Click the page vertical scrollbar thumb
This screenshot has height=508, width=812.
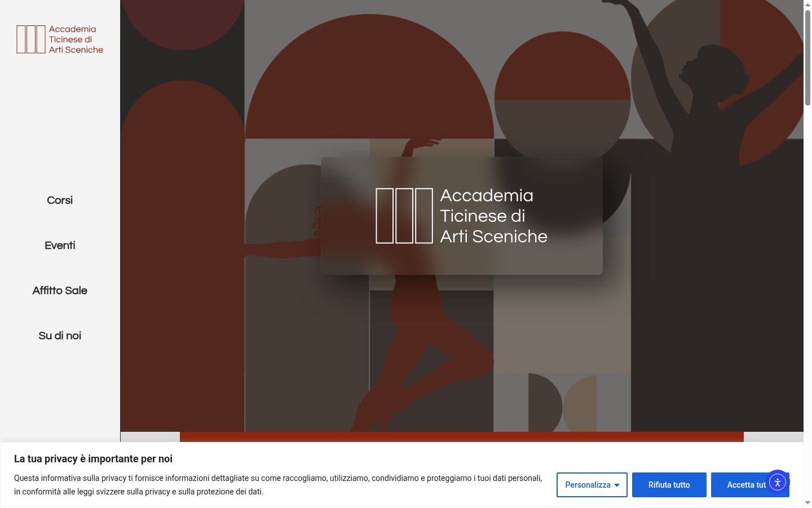pyautogui.click(x=807, y=56)
